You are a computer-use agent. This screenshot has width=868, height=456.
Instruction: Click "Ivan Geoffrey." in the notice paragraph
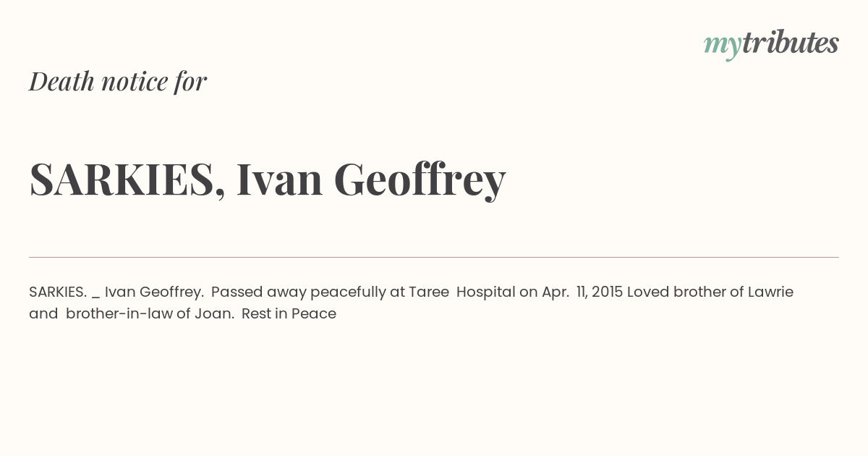point(154,292)
